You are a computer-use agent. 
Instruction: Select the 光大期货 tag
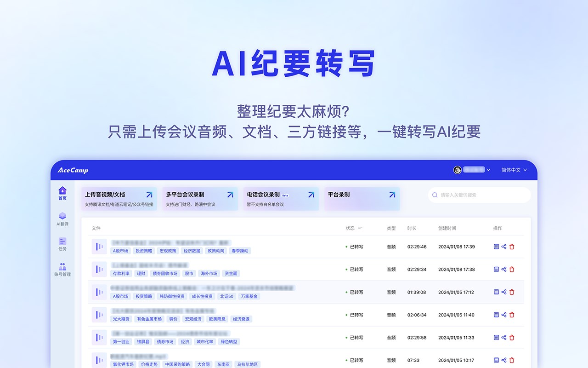click(121, 319)
